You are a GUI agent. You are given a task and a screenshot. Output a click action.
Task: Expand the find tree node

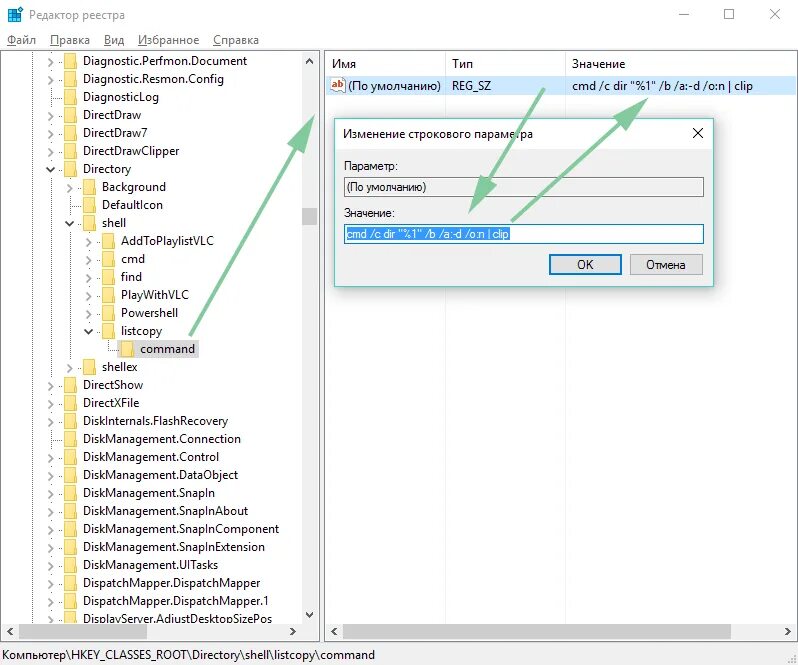coord(88,278)
